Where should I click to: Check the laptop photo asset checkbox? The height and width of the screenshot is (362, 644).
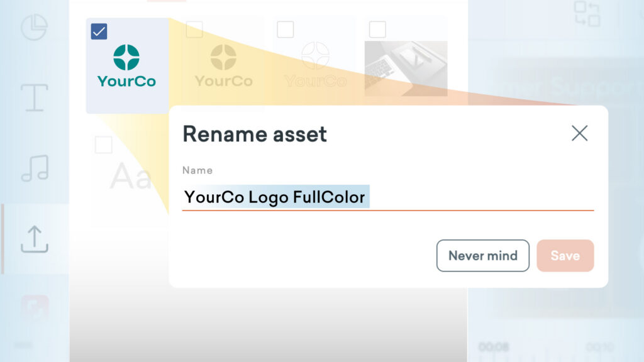point(377,30)
